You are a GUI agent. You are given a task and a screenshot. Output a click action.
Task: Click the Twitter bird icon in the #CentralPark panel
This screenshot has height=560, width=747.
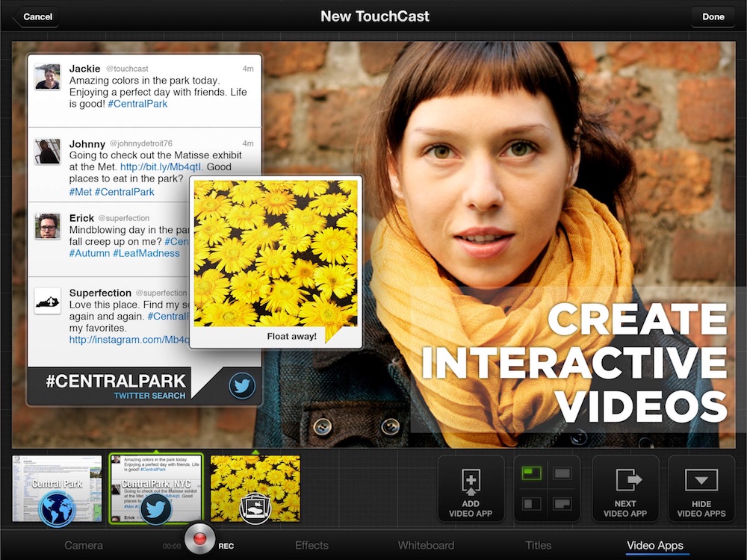pyautogui.click(x=242, y=386)
